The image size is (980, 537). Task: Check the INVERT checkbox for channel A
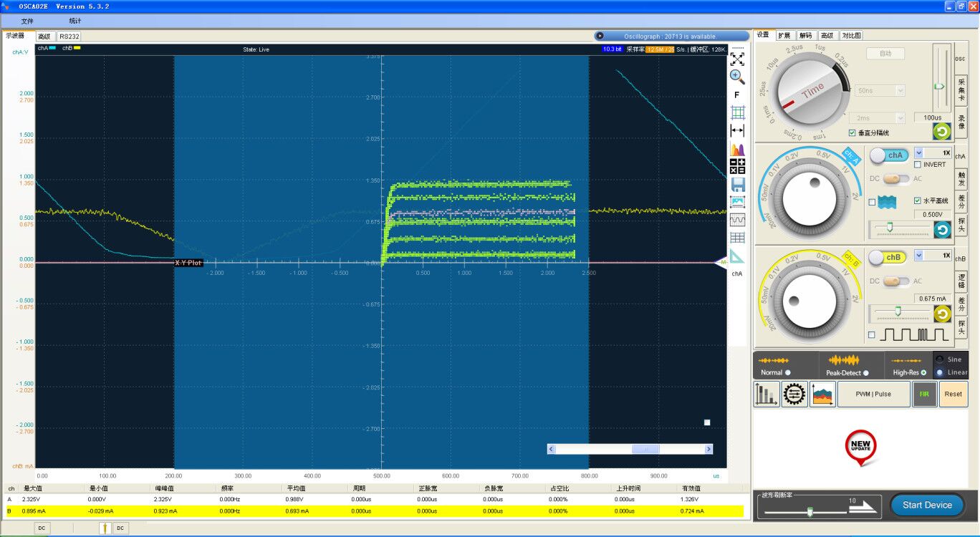tap(918, 165)
